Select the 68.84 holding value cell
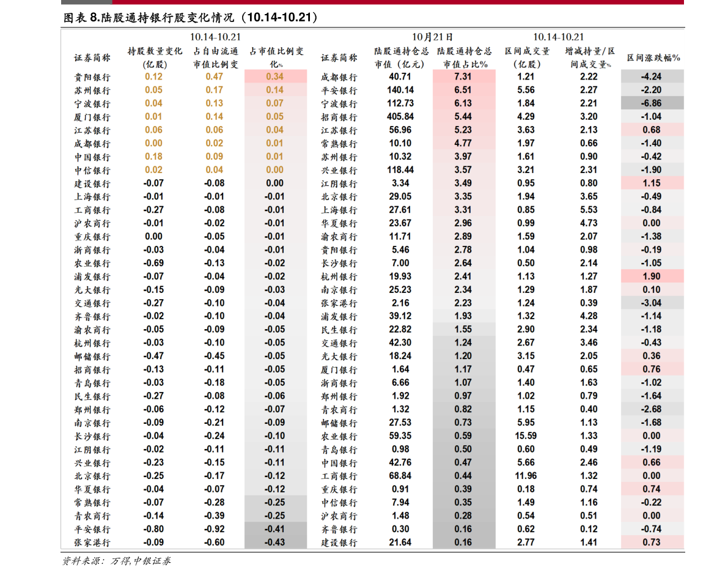This screenshot has width=728, height=578. tap(400, 476)
